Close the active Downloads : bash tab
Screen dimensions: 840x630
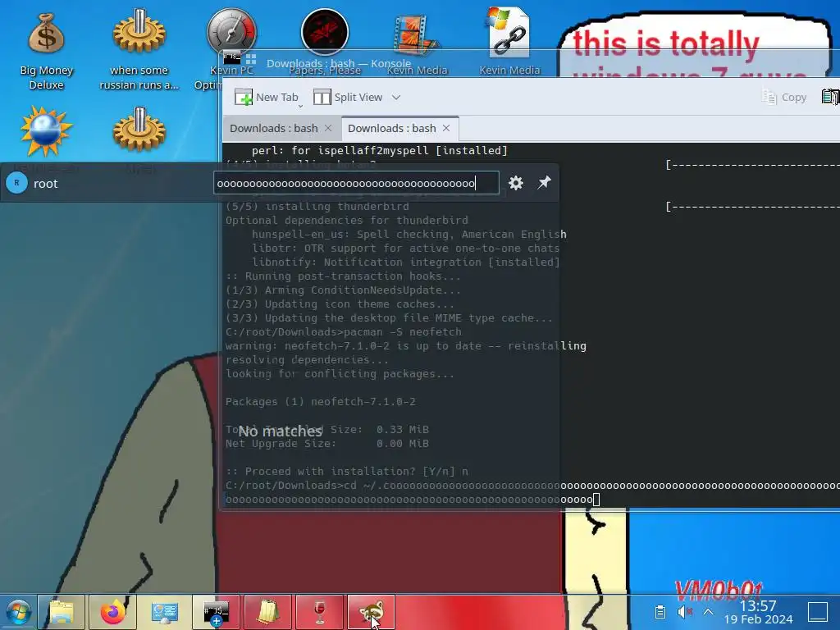click(x=446, y=128)
